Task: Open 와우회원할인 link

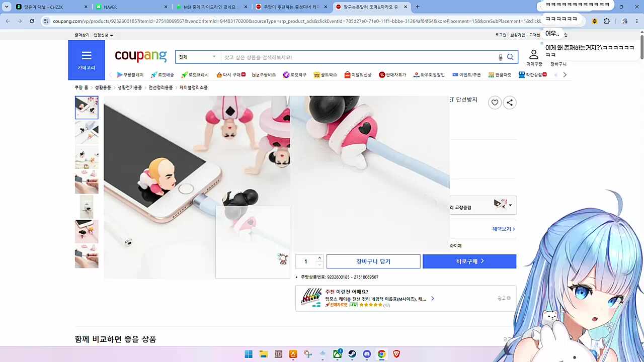Action: pyautogui.click(x=429, y=75)
